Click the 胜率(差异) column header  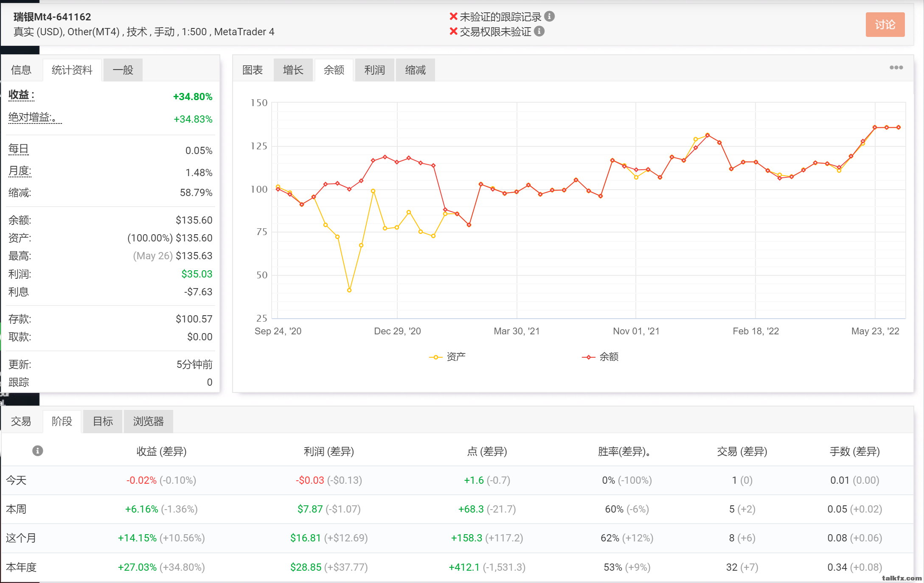click(x=624, y=451)
